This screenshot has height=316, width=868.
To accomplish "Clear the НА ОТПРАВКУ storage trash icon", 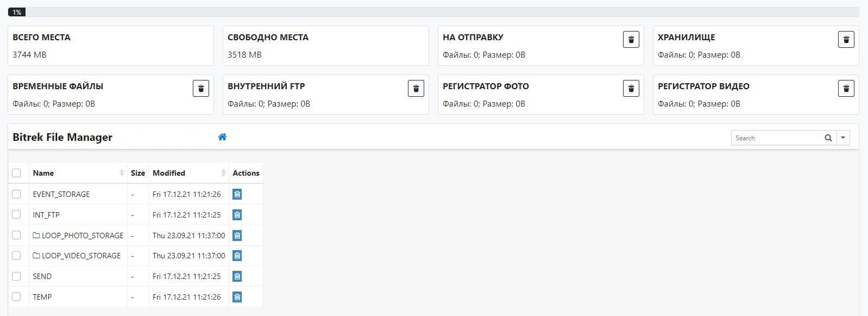I will (631, 40).
